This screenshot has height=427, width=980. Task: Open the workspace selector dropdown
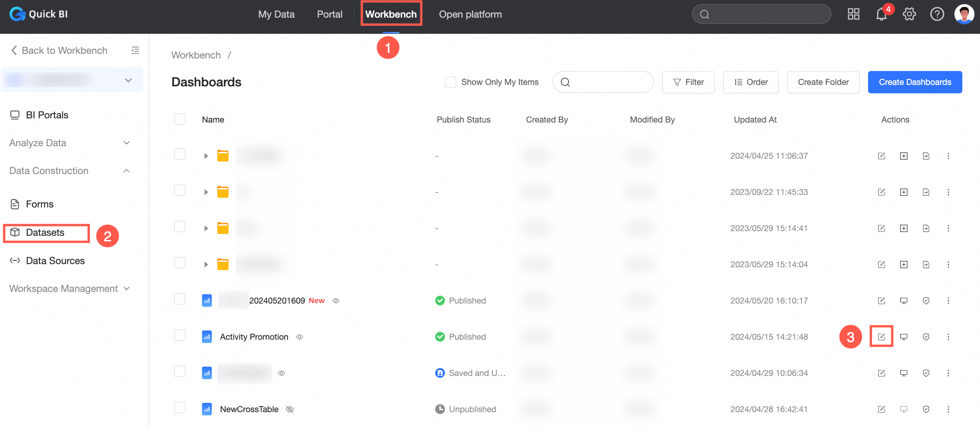pyautogui.click(x=72, y=80)
